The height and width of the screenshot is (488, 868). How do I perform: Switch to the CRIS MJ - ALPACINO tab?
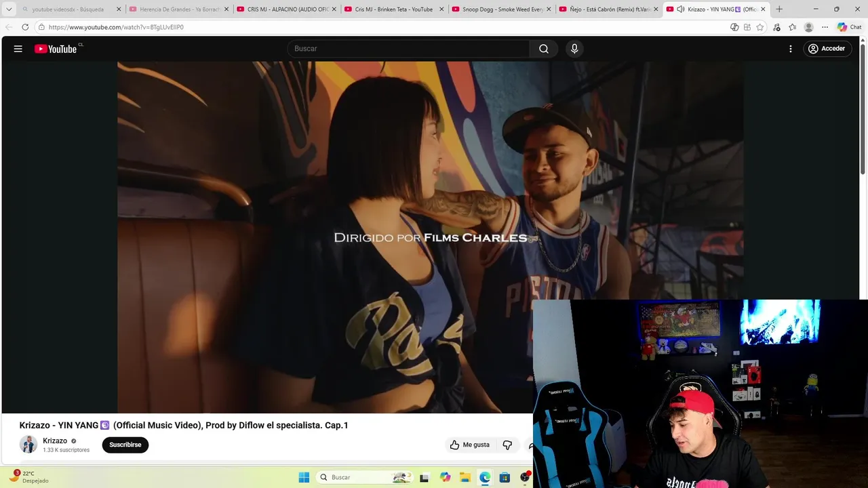tap(288, 9)
